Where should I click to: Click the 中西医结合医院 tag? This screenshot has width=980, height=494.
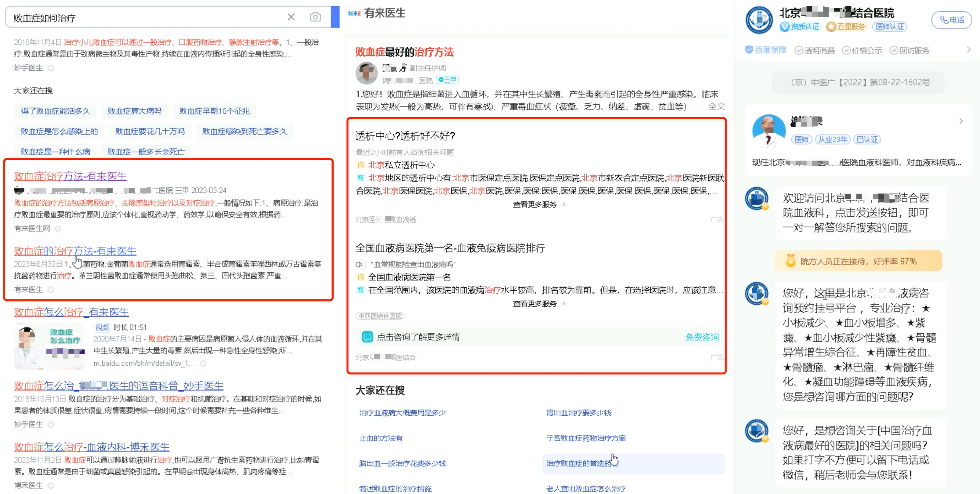(380, 316)
